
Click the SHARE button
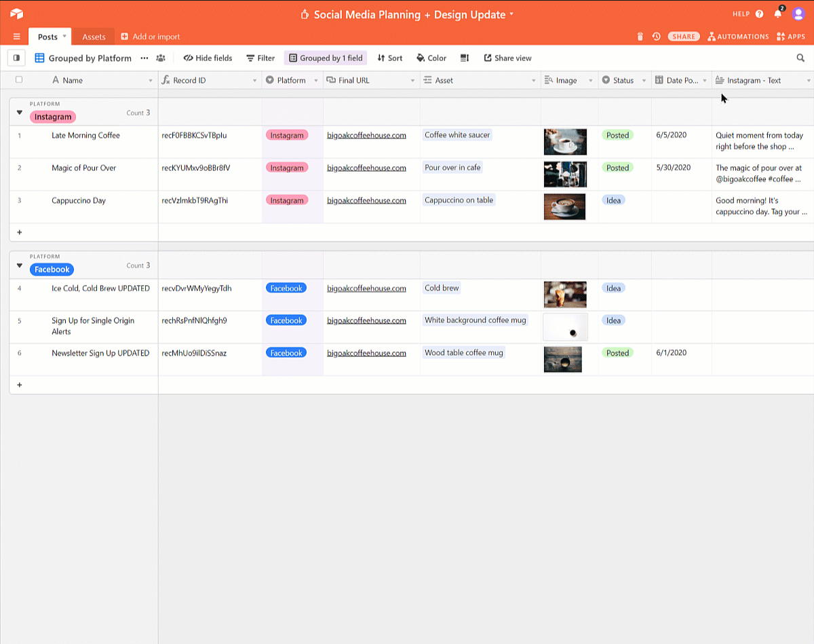coord(684,37)
